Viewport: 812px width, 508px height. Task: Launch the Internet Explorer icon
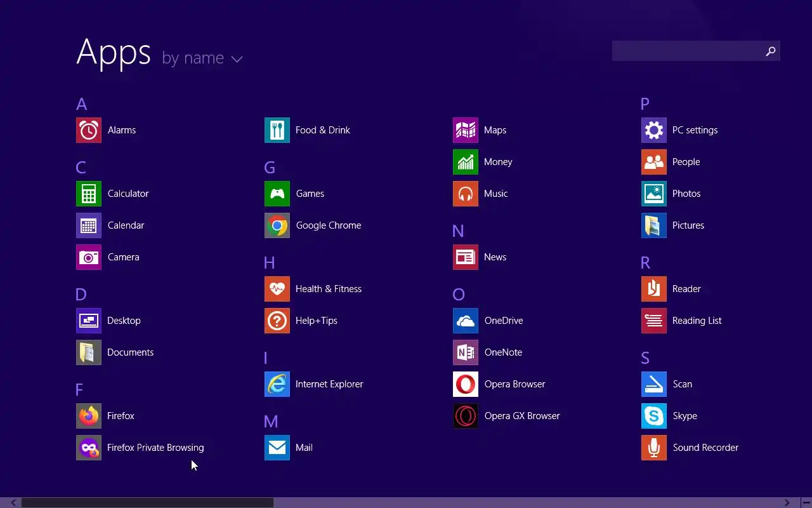click(277, 384)
